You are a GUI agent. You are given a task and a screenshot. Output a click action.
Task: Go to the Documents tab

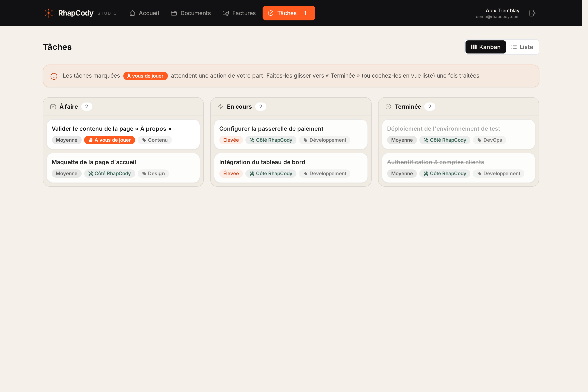[x=191, y=13]
